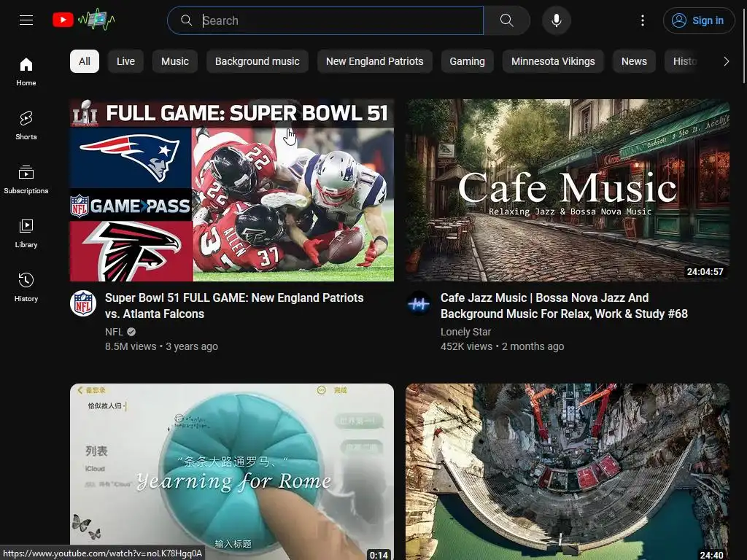Image resolution: width=747 pixels, height=560 pixels.
Task: Select the Minnesota Vikings chip
Action: [553, 61]
